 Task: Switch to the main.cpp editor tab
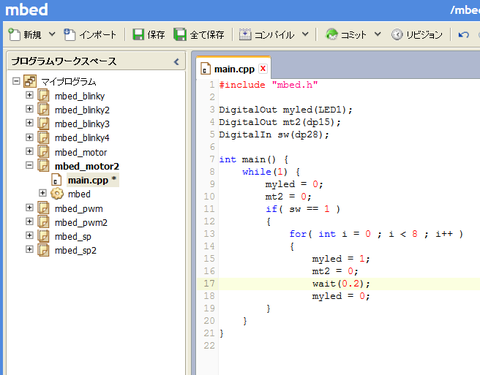pyautogui.click(x=234, y=69)
